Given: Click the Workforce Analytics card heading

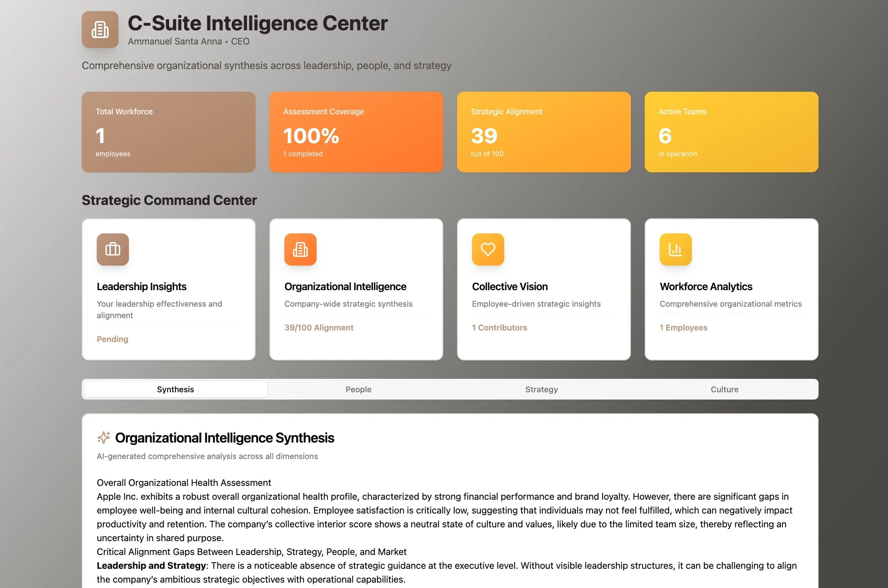Looking at the screenshot, I should [706, 286].
